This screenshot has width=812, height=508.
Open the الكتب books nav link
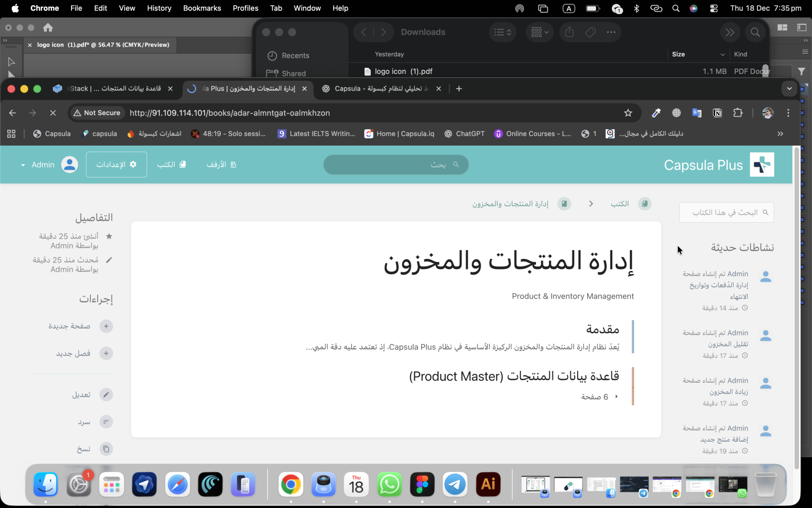172,164
